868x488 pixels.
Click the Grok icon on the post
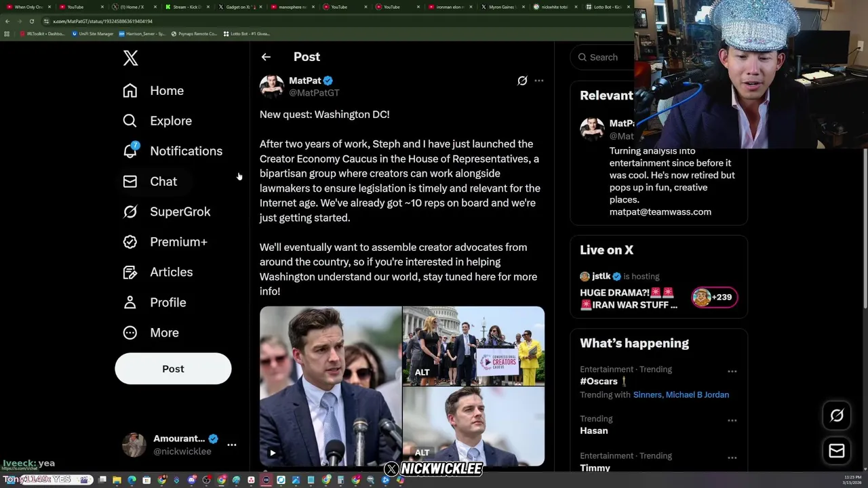522,81
